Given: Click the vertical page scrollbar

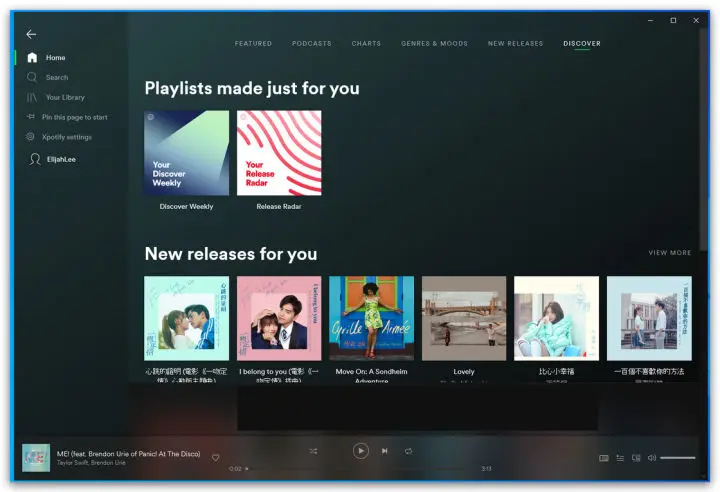Looking at the screenshot, I should pos(703,140).
